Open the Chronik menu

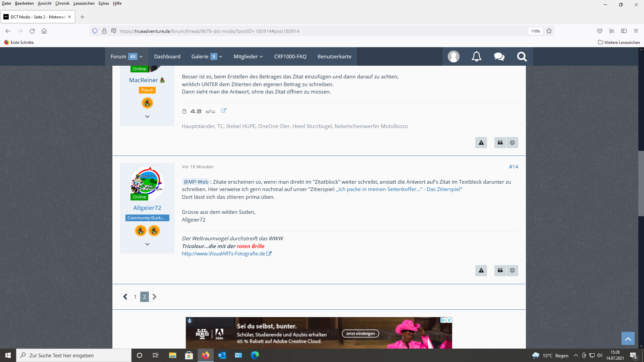point(62,3)
